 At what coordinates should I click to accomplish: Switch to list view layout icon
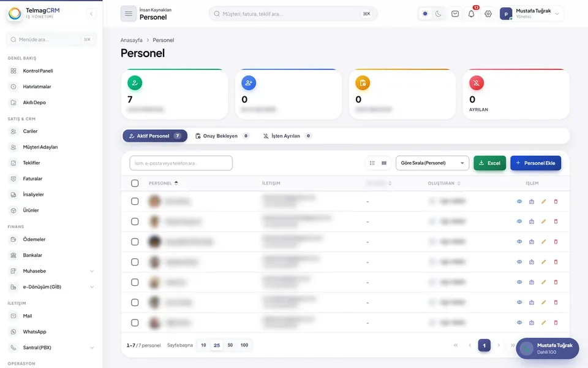(372, 163)
